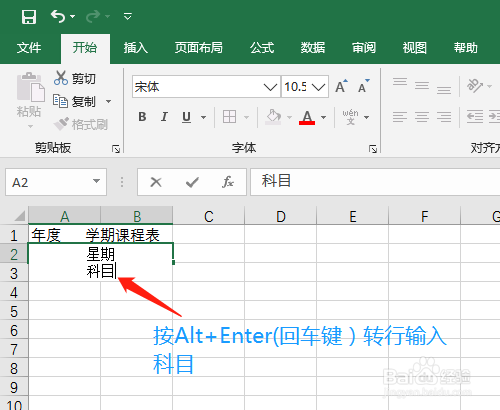Viewport: 500px width, 410px height.
Task: Switch to the 审阅 ribbon tab
Action: [x=364, y=48]
